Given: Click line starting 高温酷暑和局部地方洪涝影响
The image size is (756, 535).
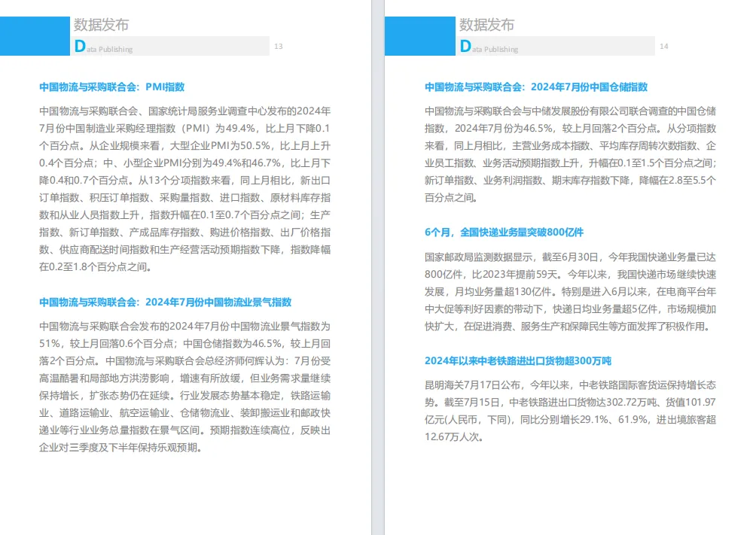Looking at the screenshot, I should (x=184, y=378).
